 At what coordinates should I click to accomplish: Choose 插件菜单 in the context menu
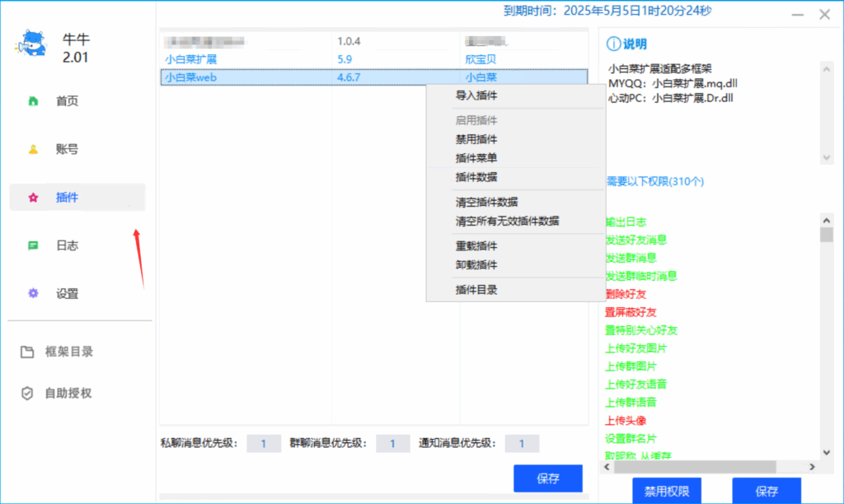476,158
